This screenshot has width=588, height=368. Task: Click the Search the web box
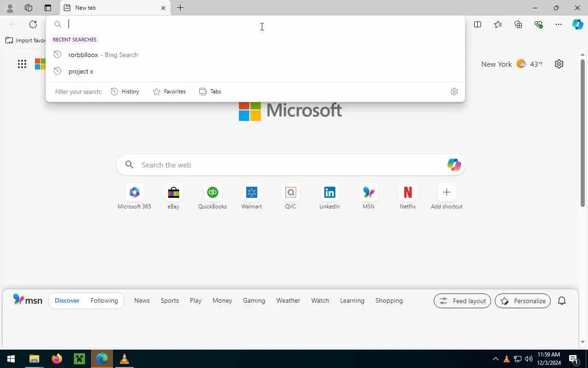point(290,165)
